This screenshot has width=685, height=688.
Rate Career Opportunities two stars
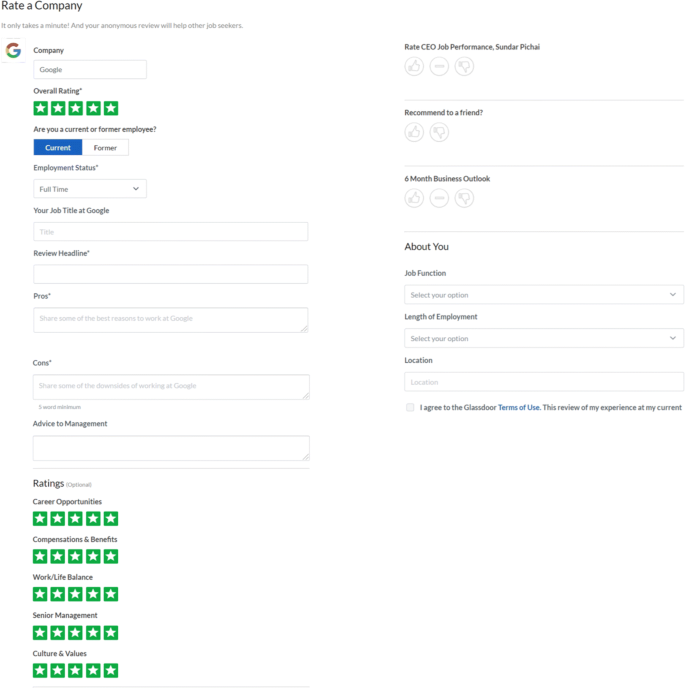click(x=58, y=519)
